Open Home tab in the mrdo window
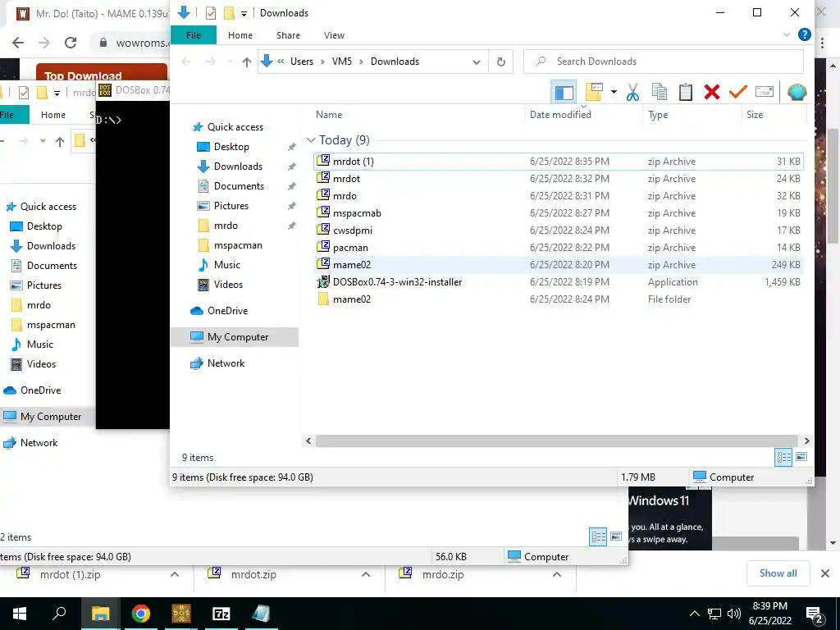This screenshot has height=630, width=840. [53, 115]
